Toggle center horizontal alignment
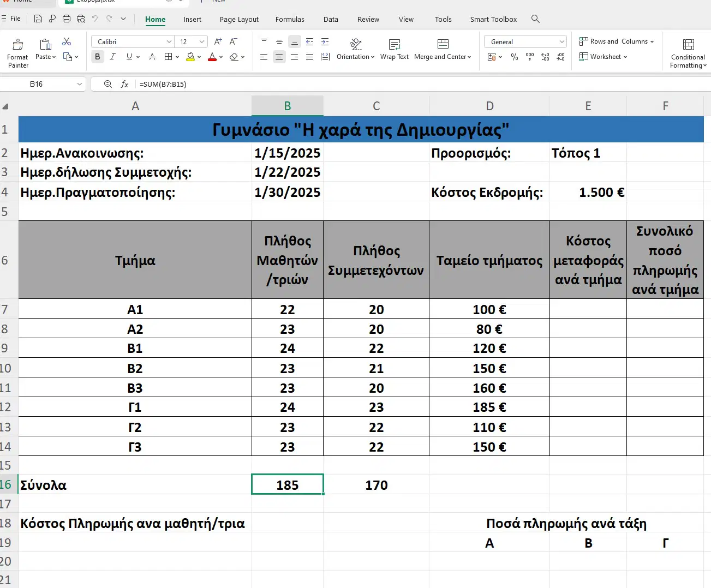 (279, 57)
